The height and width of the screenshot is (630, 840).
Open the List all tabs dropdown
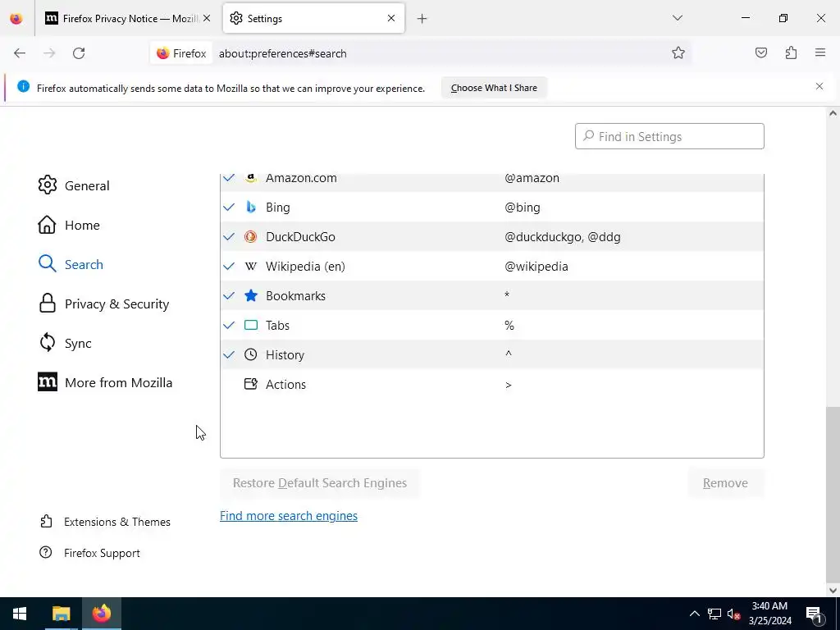tap(678, 18)
